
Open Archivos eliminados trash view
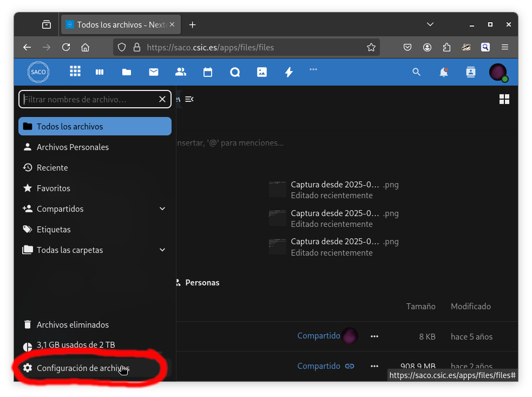[x=73, y=325]
